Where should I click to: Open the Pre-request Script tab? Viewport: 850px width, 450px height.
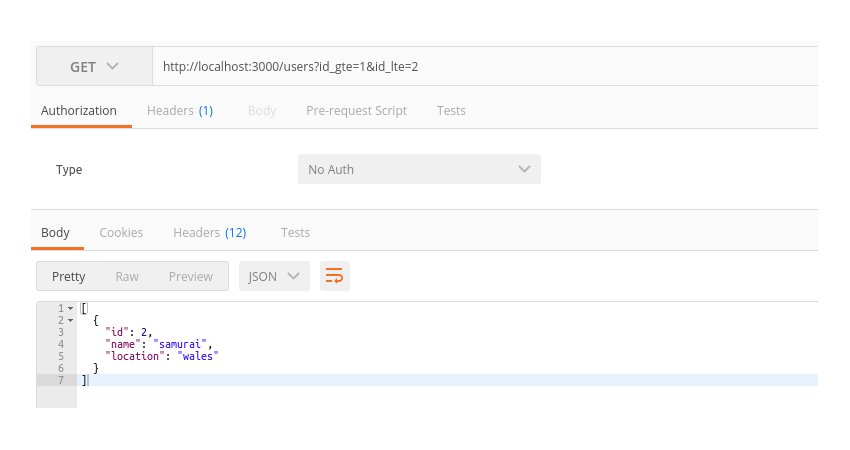click(x=356, y=111)
